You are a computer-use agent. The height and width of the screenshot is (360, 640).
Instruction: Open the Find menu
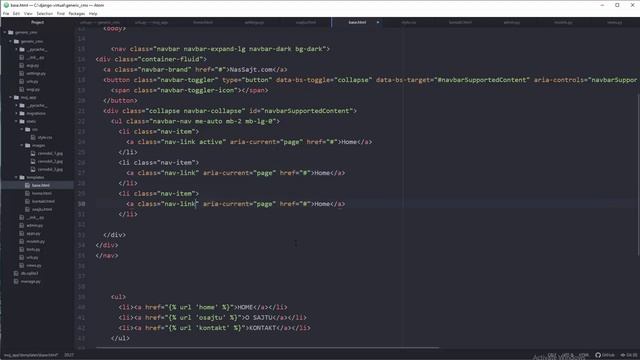61,13
